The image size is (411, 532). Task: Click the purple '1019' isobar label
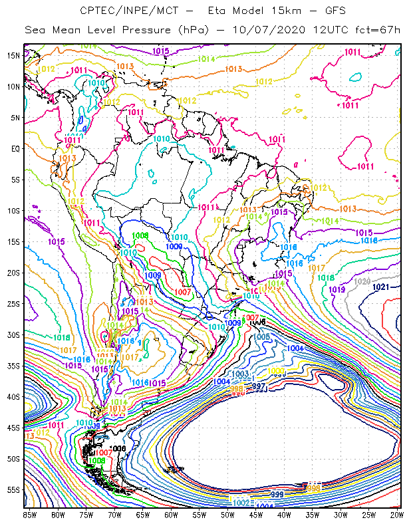tap(337, 290)
